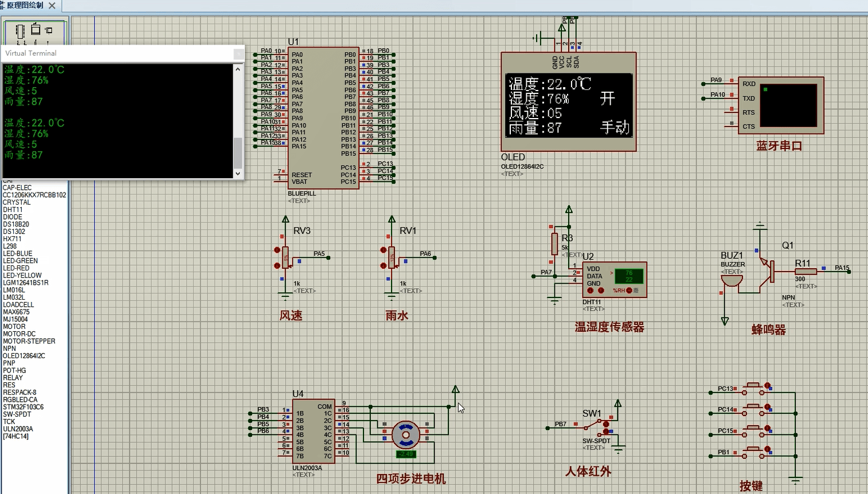
Task: Select the ULN2003A U4 chip
Action: point(313,431)
